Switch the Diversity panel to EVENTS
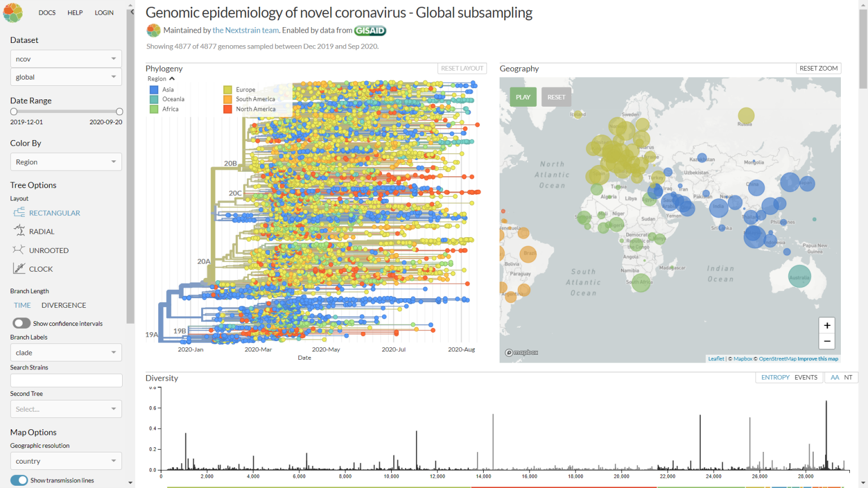 tap(806, 377)
